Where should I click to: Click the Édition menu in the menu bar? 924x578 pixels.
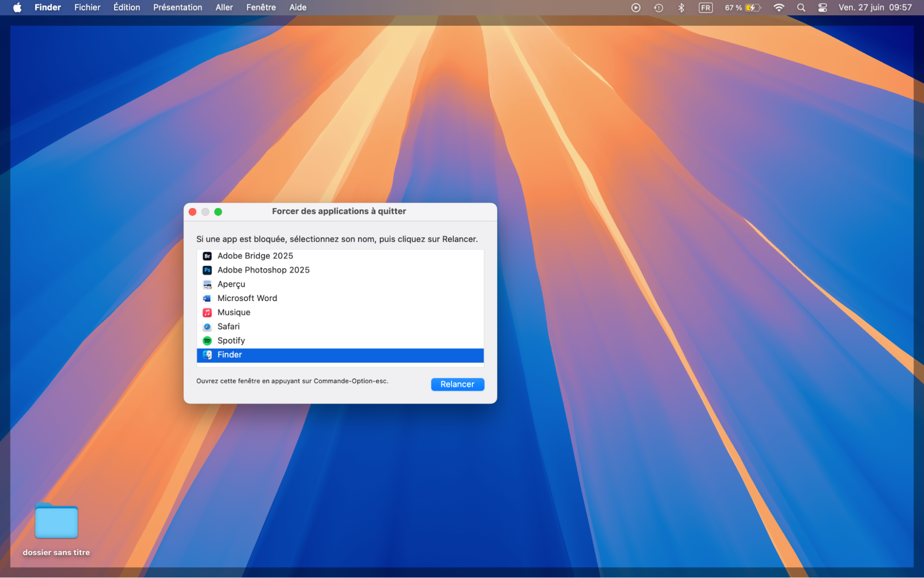click(126, 7)
